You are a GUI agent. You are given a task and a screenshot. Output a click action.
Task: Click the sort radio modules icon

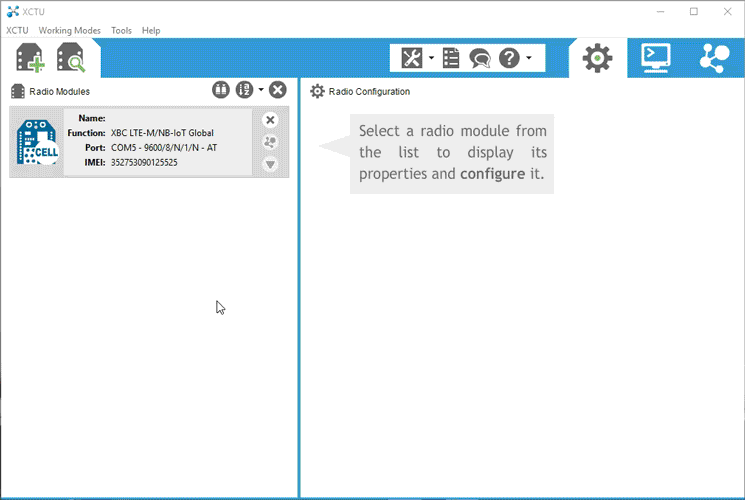tap(244, 89)
